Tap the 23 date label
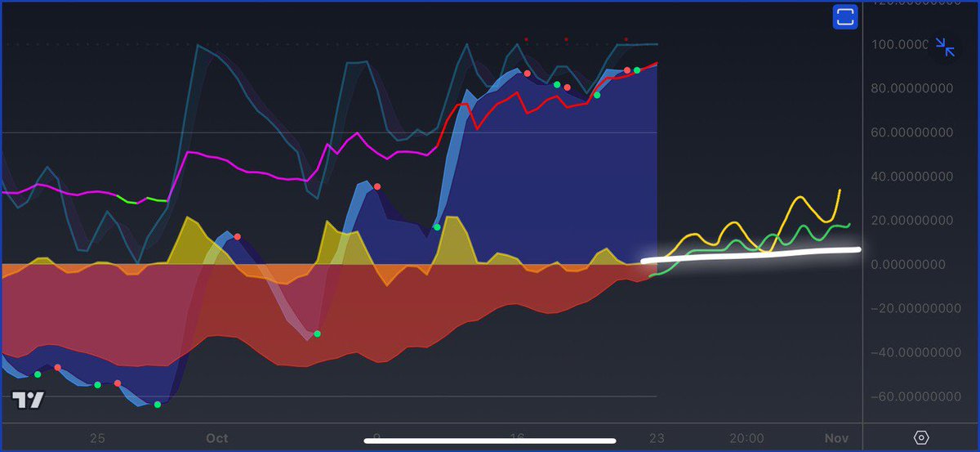The image size is (980, 452). 656,438
